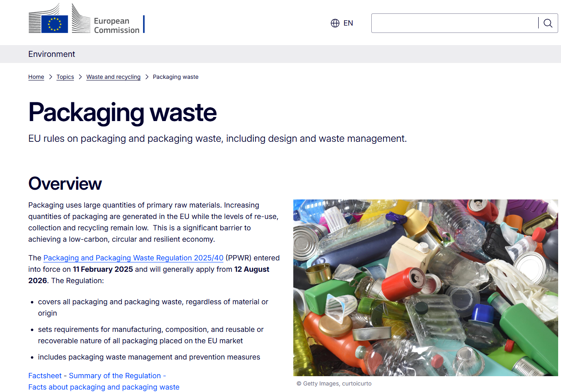This screenshot has height=392, width=561.
Task: Focus the site search input field
Action: [455, 23]
